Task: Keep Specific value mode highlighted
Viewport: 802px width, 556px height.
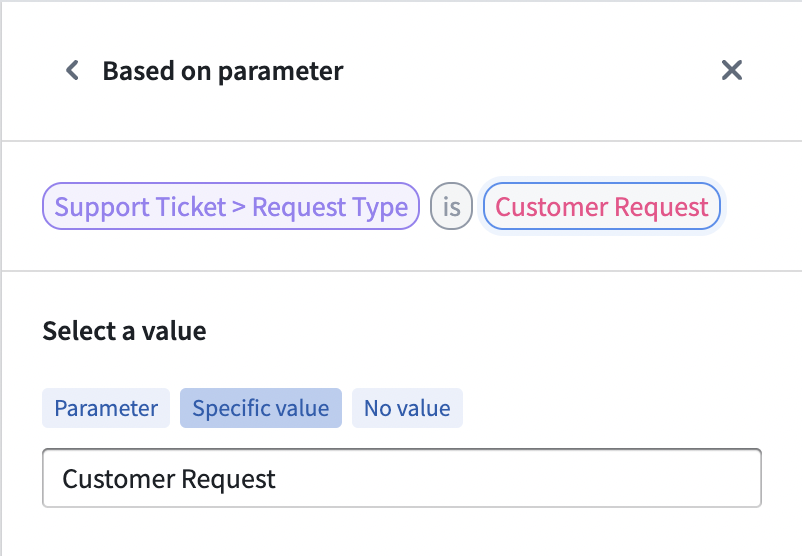Action: pos(261,408)
